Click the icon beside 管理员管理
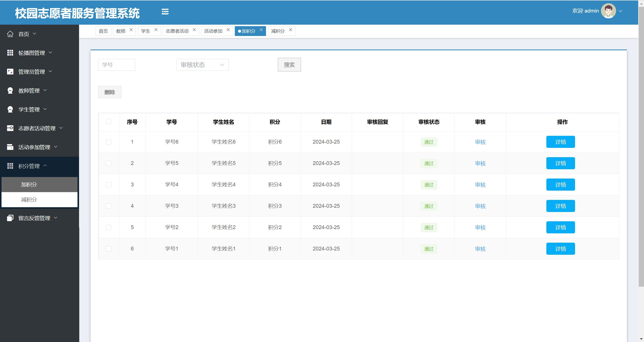 click(x=10, y=72)
